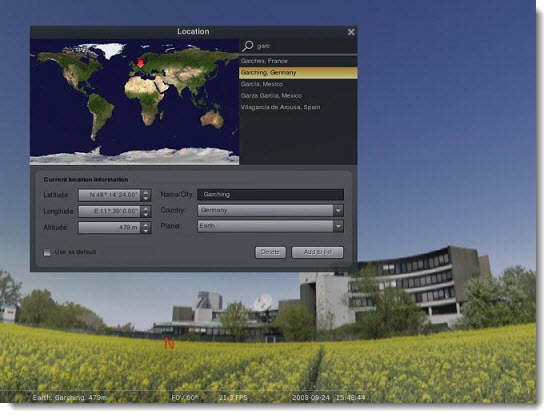Screen dimensions: 551x418
Task: Click the Delete button
Action: (x=270, y=252)
